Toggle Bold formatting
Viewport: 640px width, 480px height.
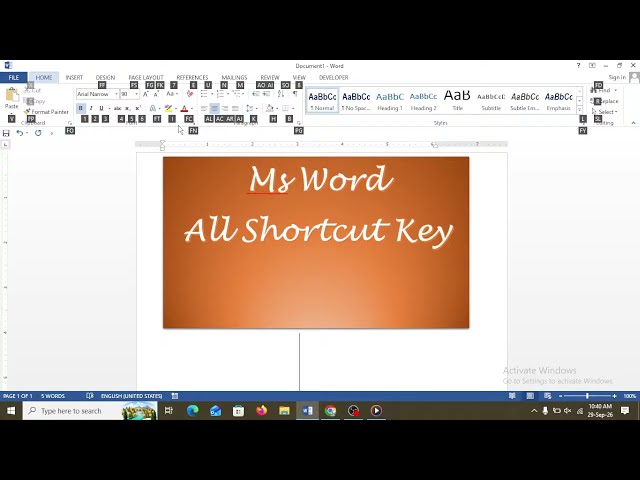80,108
